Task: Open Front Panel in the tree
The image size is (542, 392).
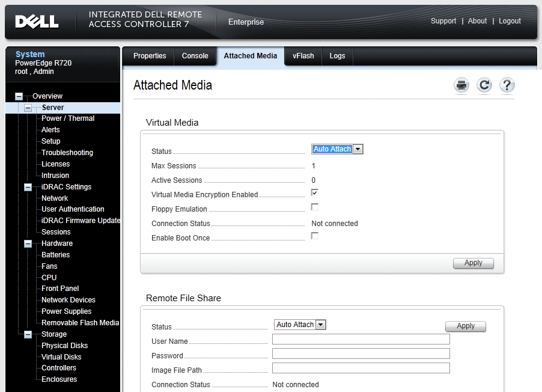Action: pyautogui.click(x=60, y=289)
